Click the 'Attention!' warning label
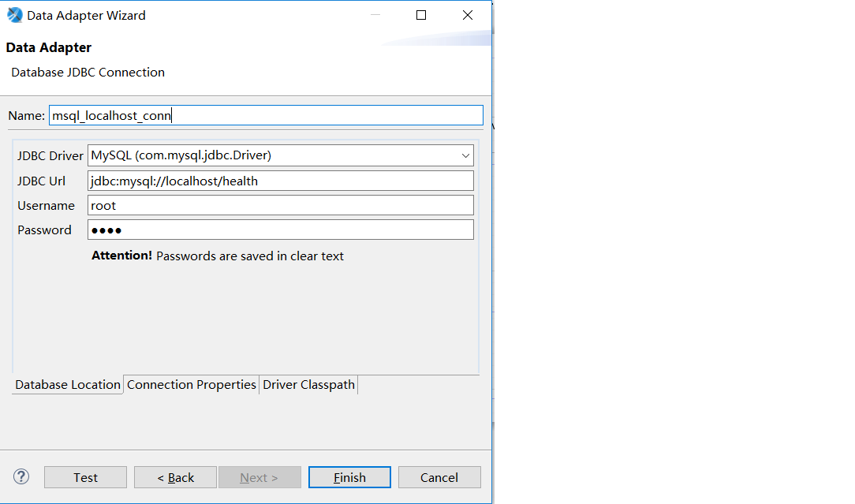 tap(121, 256)
